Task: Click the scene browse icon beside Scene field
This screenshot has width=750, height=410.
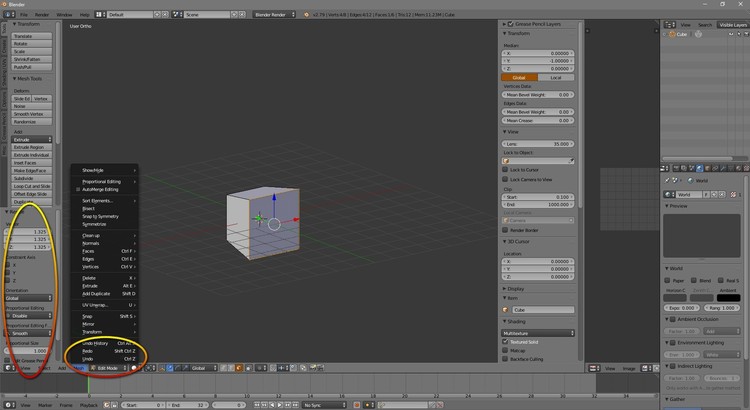Action: tap(176, 14)
